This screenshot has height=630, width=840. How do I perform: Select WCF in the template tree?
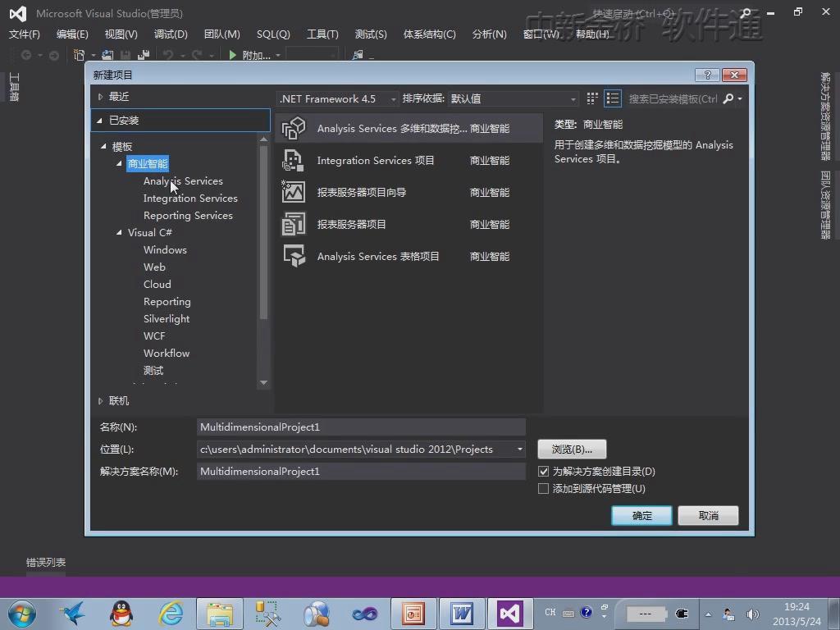(154, 336)
